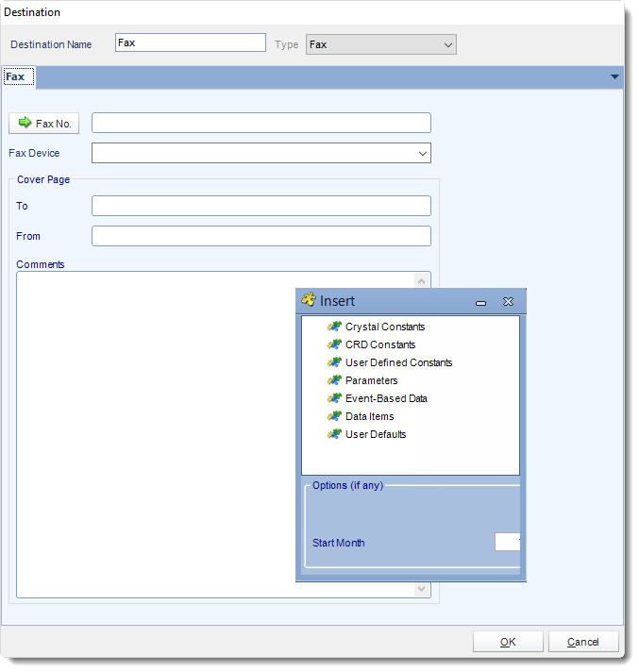Open the Fax Device dropdown
The width and height of the screenshot is (639, 672).
point(423,154)
